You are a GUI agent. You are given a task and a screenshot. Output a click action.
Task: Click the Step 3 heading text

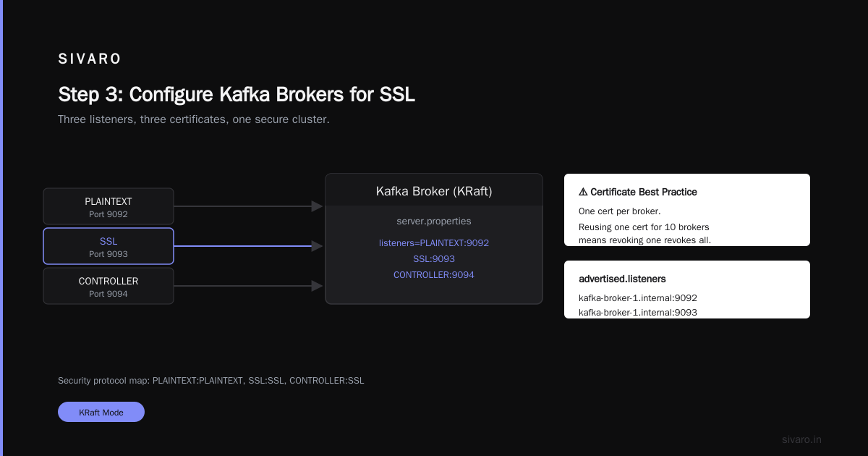237,95
